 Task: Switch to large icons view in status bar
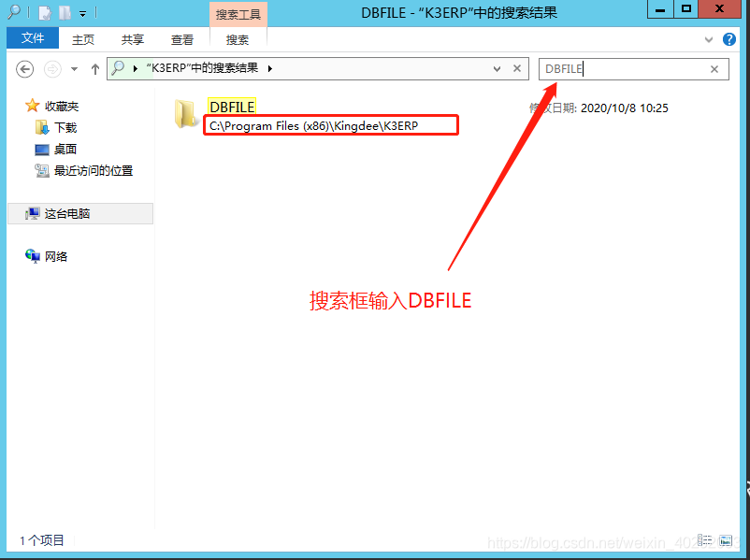click(725, 540)
